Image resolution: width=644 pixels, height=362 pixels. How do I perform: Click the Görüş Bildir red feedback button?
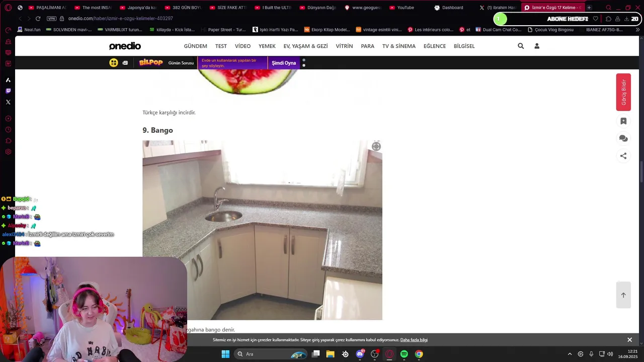(x=623, y=92)
